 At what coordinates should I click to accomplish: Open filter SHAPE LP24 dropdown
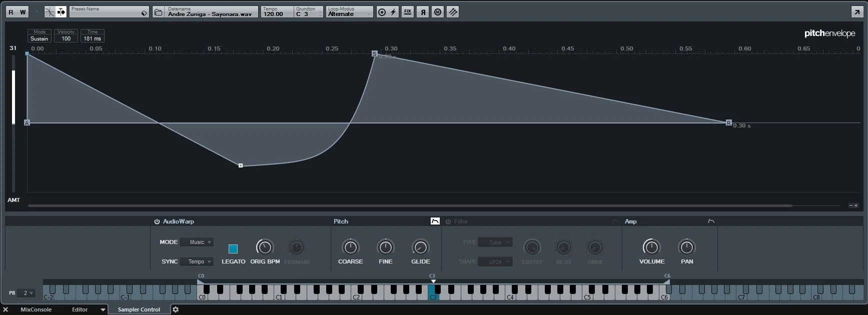pyautogui.click(x=495, y=261)
